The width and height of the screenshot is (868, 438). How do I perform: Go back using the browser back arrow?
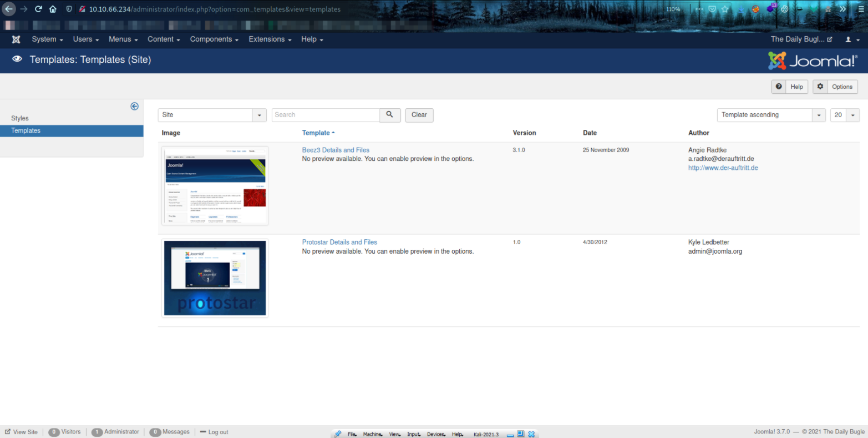(9, 9)
